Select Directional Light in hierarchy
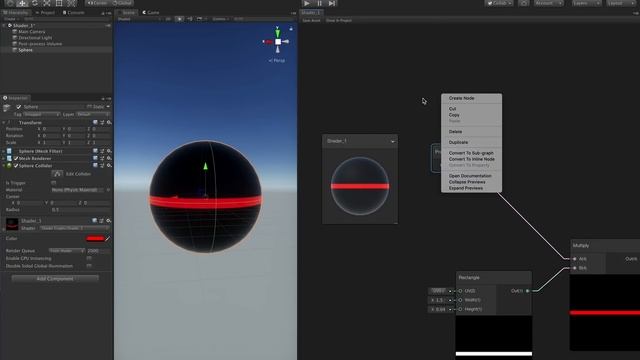Screen dimensions: 640x360 (35, 38)
